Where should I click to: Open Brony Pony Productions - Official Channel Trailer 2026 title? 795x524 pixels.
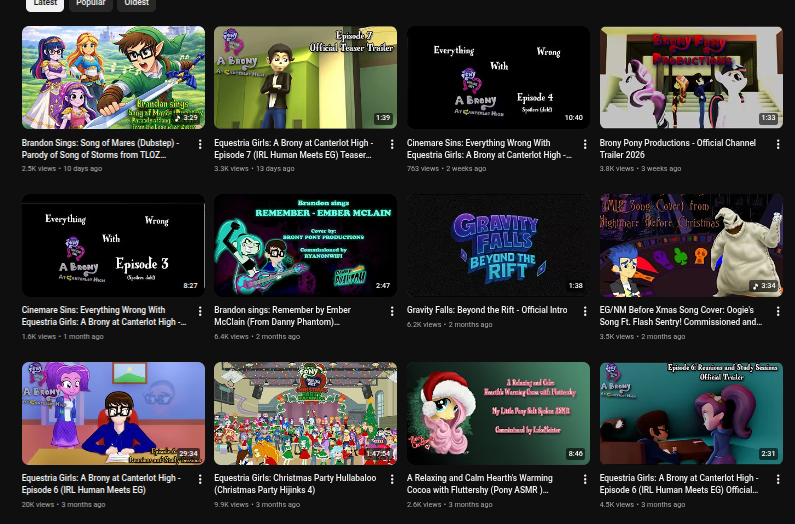(677, 149)
